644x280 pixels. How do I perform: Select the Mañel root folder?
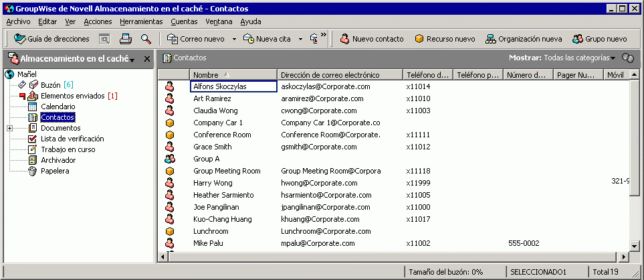pos(27,74)
